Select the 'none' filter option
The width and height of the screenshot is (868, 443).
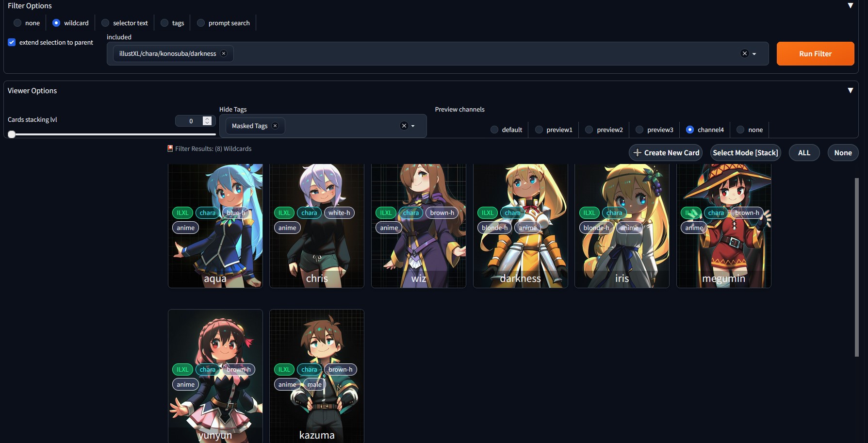coord(27,23)
